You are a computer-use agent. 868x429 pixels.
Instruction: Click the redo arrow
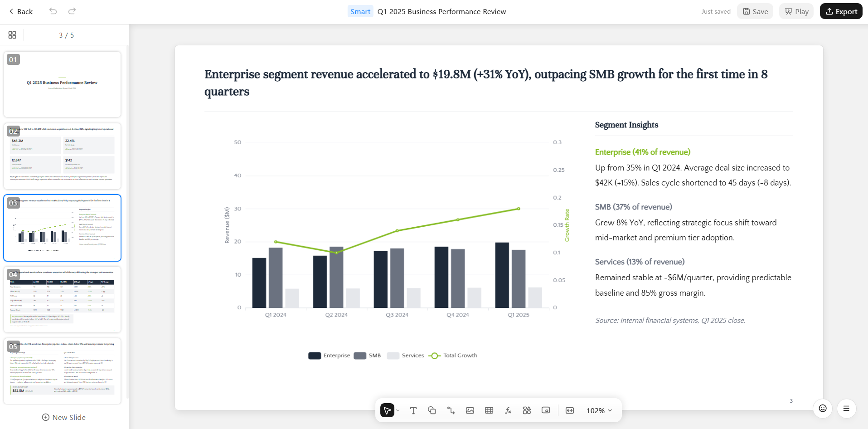[72, 11]
